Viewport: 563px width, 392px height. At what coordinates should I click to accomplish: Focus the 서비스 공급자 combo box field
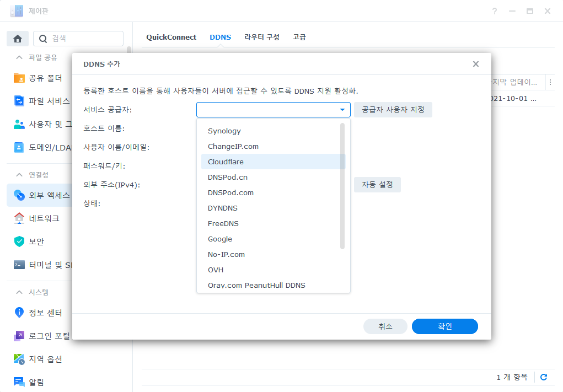(274, 110)
